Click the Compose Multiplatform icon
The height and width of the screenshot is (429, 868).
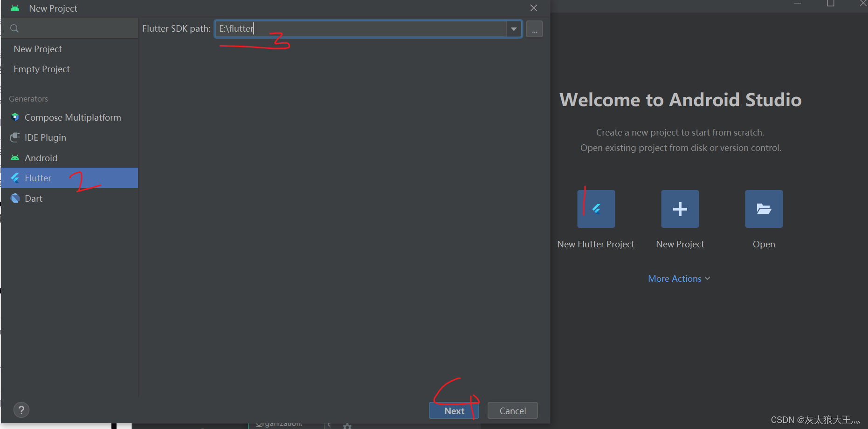click(15, 117)
